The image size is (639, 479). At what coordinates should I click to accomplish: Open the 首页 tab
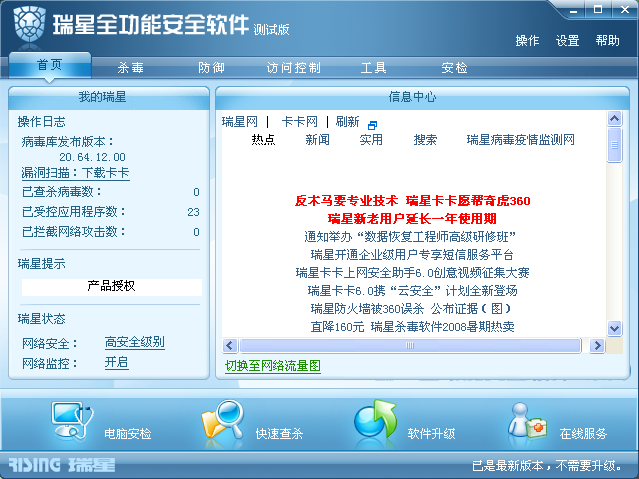pyautogui.click(x=49, y=65)
